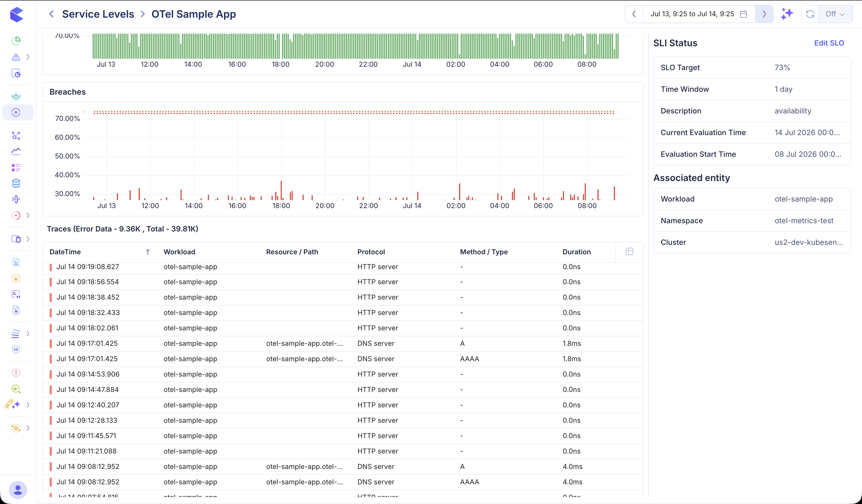This screenshot has height=504, width=862.
Task: Open the calendar date picker icon
Action: [x=743, y=14]
